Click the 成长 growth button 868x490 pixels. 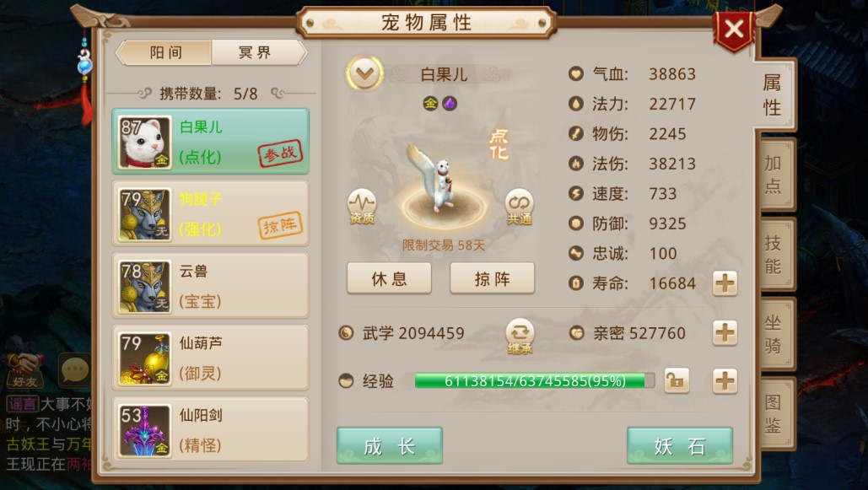389,445
